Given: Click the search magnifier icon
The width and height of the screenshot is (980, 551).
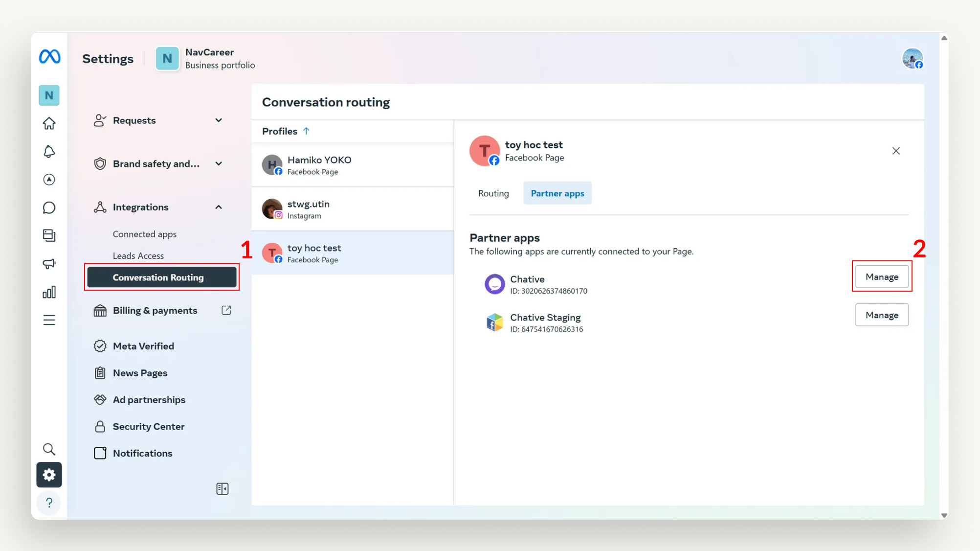Looking at the screenshot, I should (x=49, y=449).
